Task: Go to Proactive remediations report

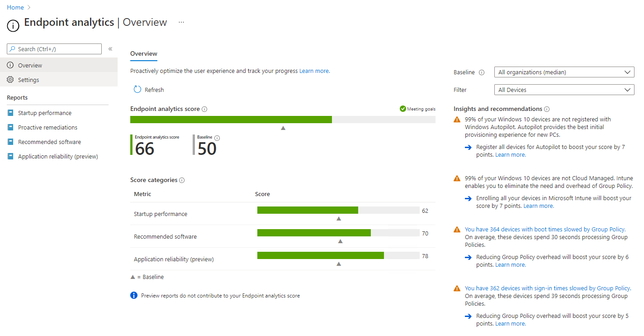Action: (47, 127)
